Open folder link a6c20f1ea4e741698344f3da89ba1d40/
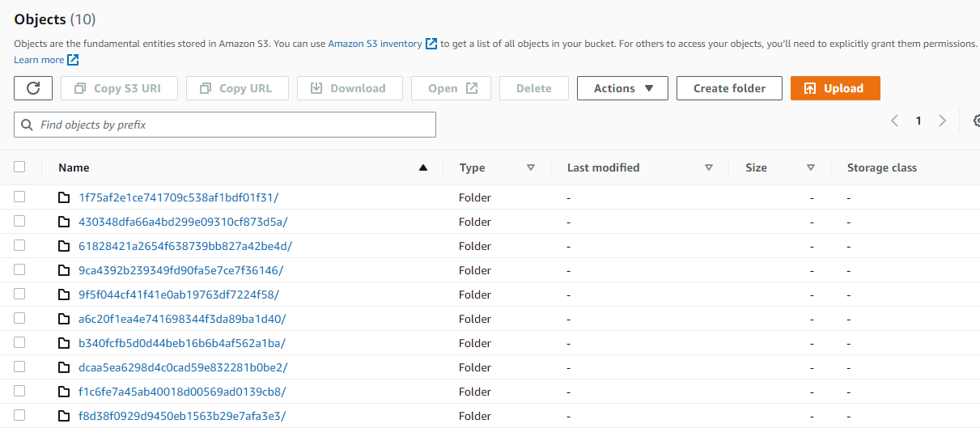This screenshot has height=428, width=980. tap(182, 319)
